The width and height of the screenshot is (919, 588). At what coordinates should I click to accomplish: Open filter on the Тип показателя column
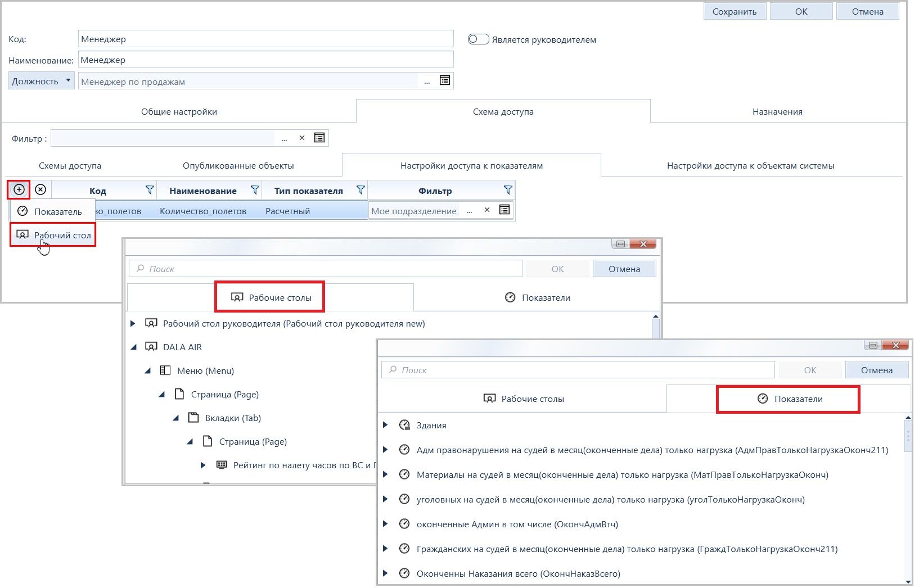click(361, 190)
